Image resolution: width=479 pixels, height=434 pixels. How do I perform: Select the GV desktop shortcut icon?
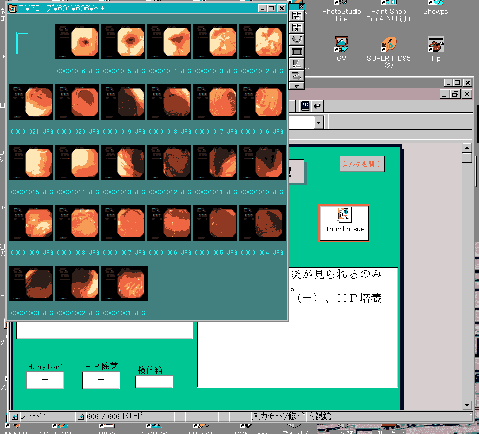(x=342, y=45)
